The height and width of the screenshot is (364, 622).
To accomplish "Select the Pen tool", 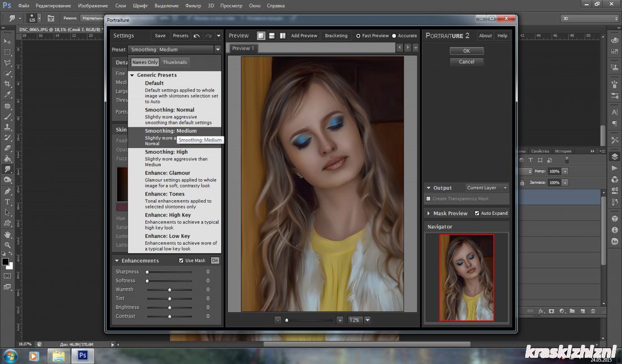I will (x=7, y=191).
